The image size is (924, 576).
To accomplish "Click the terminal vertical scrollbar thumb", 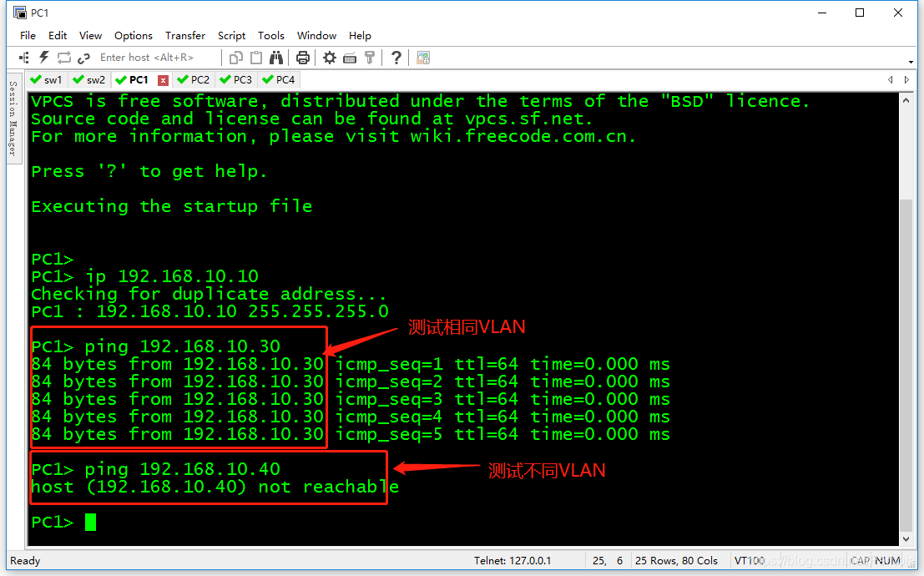I will [x=906, y=366].
